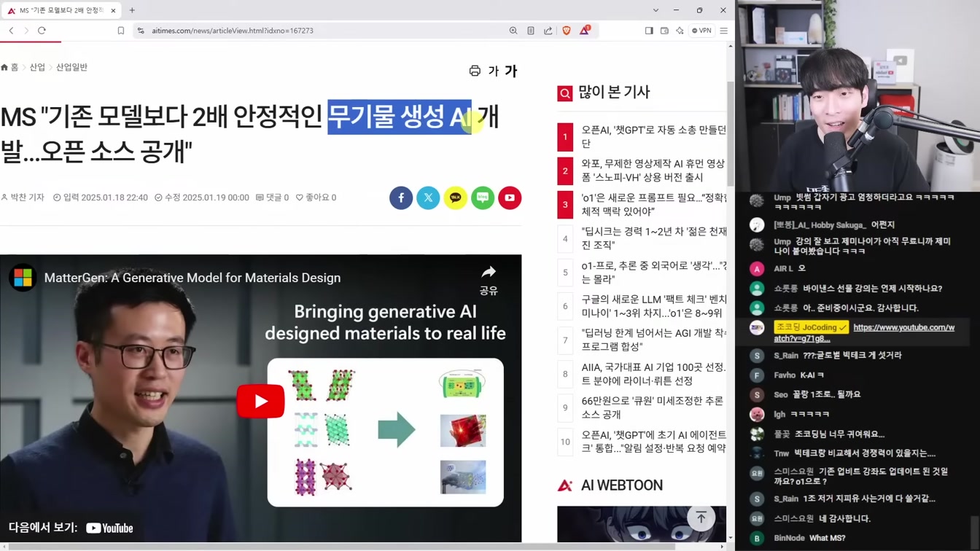980x551 pixels.
Task: Click the zoom magnifier icon in address bar
Action: (513, 31)
